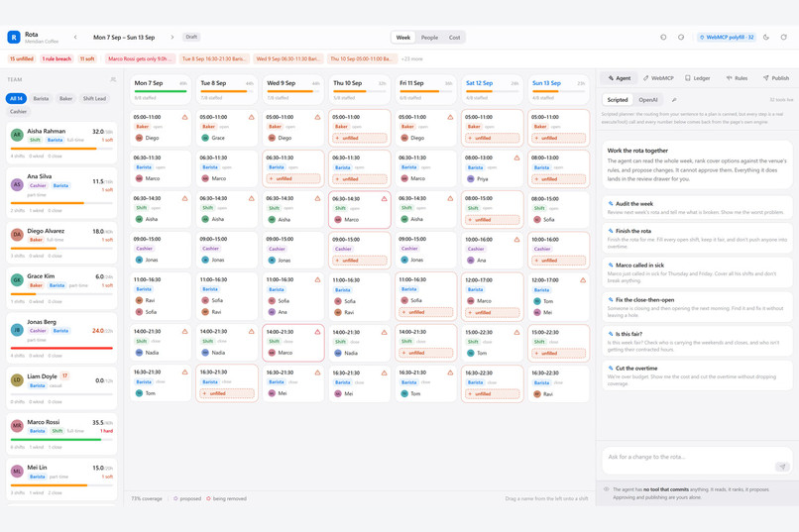The width and height of the screenshot is (799, 532).
Task: Click Mon 7 Sep green staffing bar
Action: tap(161, 91)
